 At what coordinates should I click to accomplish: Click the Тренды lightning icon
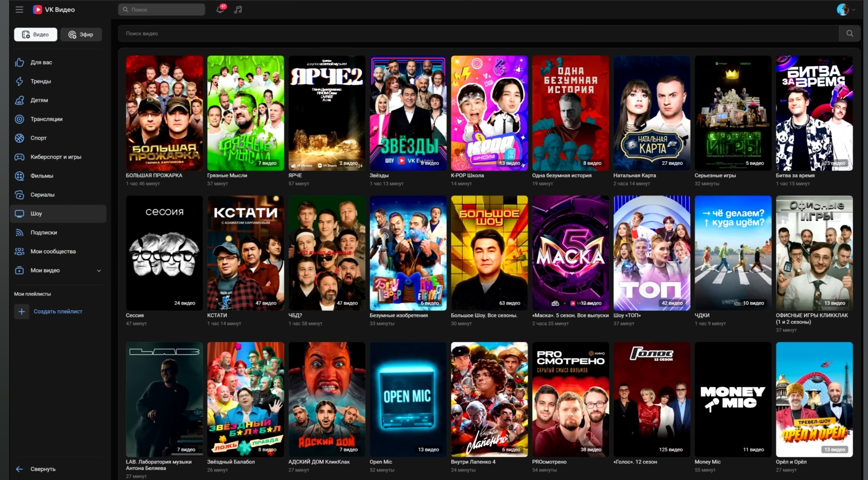pos(19,81)
